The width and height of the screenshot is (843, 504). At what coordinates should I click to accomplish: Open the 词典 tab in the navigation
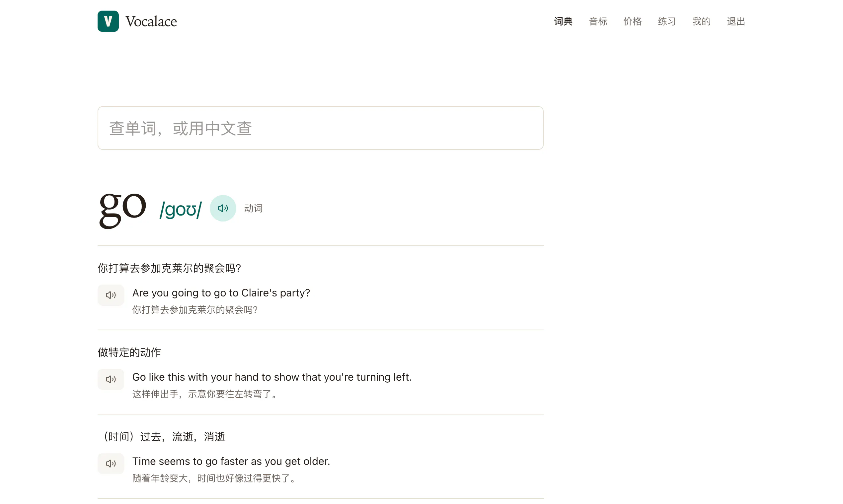click(x=563, y=22)
